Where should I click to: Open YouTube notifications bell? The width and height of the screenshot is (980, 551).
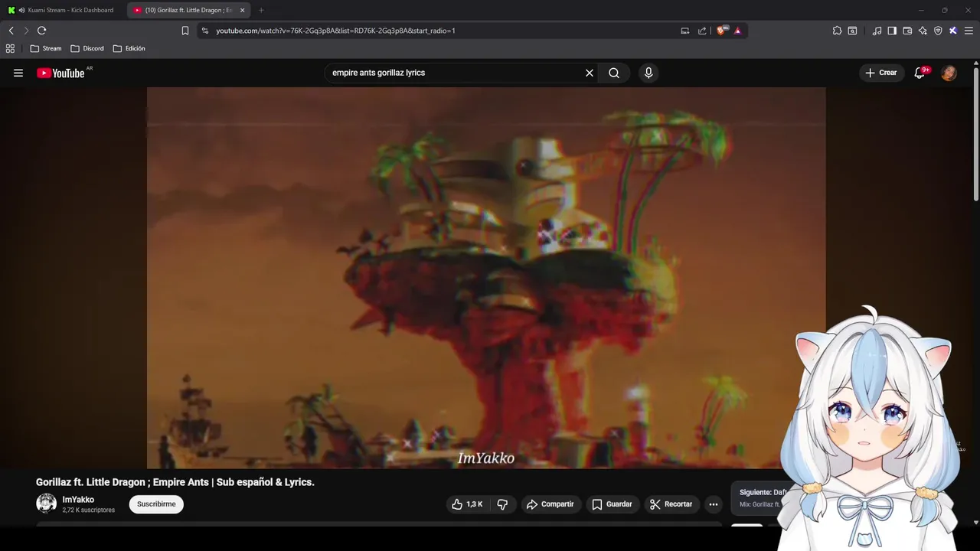(x=920, y=73)
